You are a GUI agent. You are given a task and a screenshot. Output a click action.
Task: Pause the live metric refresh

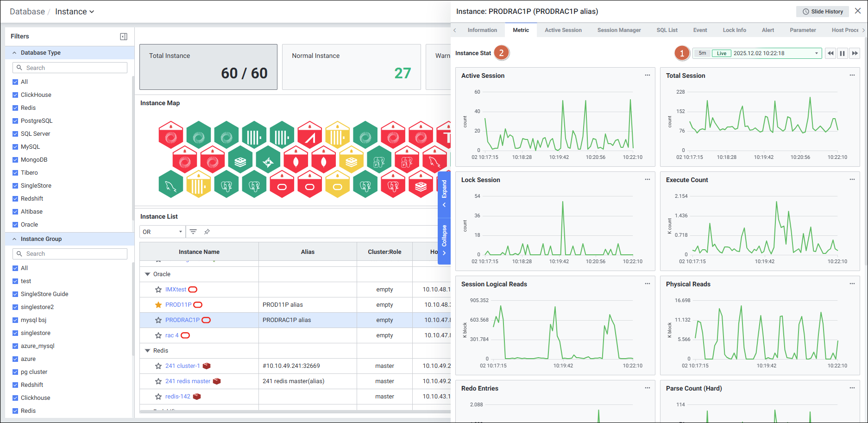coord(843,53)
